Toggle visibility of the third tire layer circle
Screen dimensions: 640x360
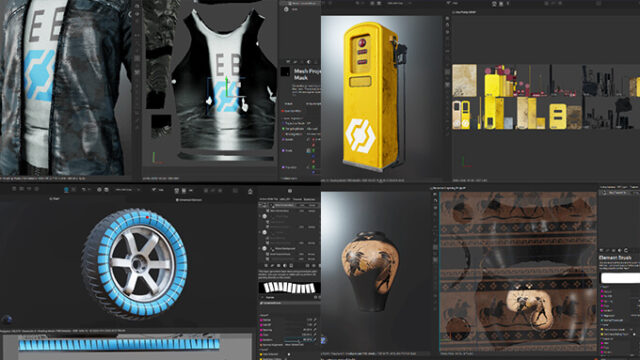click(264, 249)
